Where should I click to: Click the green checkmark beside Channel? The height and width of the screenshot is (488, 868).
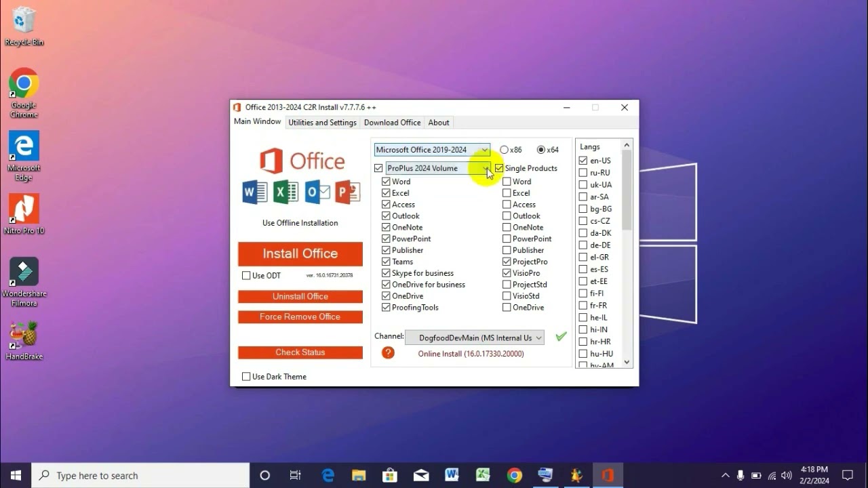pyautogui.click(x=561, y=336)
